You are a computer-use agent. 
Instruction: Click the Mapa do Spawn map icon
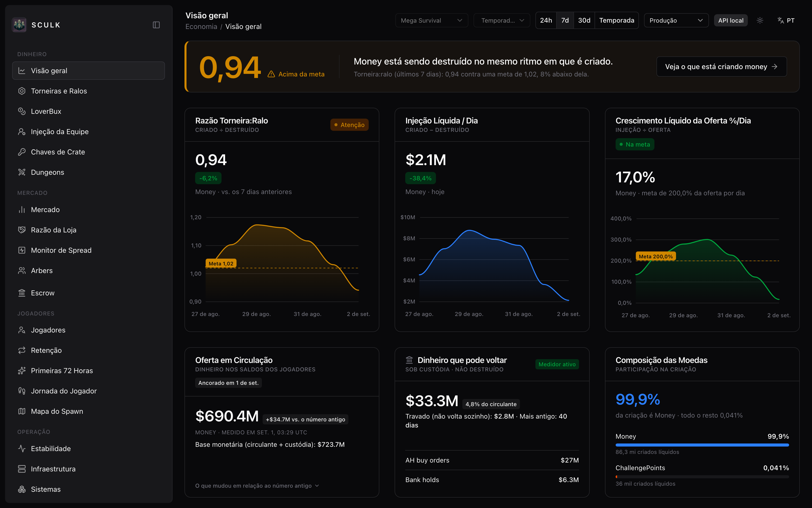[22, 411]
